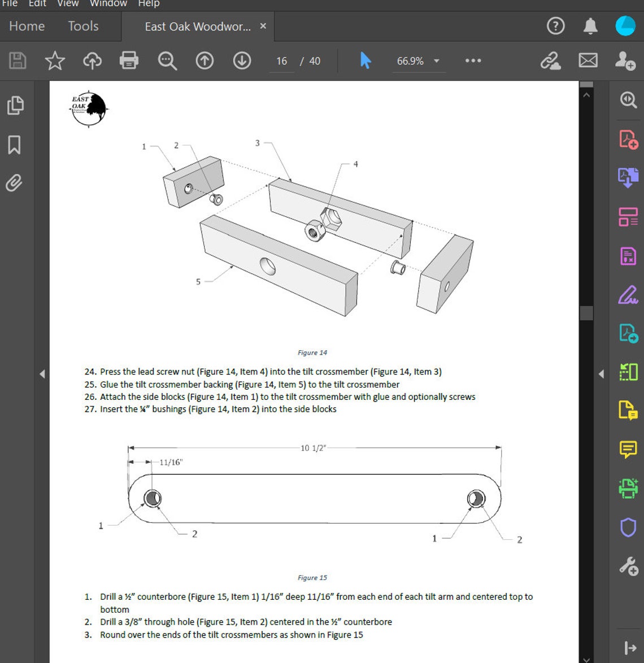Save the PDF document
The height and width of the screenshot is (663, 644).
click(x=17, y=61)
